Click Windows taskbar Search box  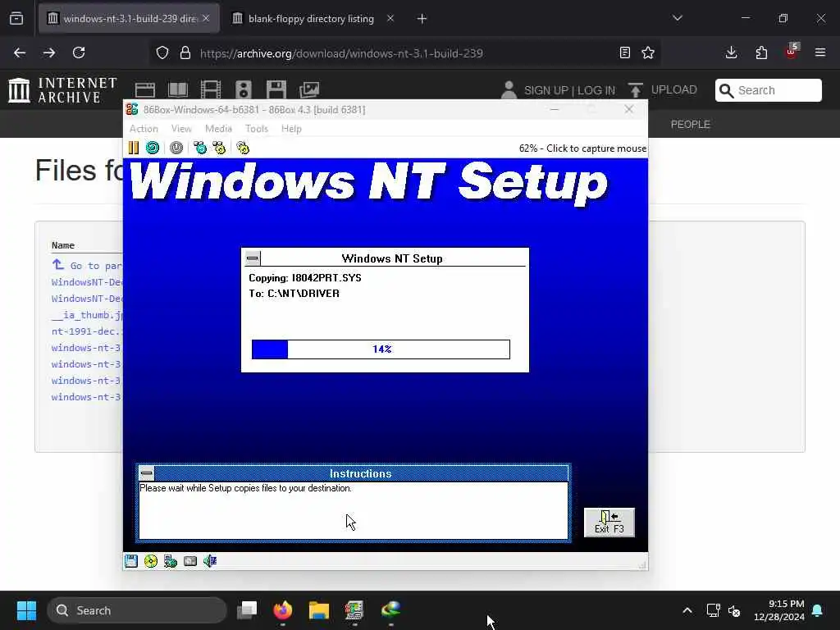[137, 610]
